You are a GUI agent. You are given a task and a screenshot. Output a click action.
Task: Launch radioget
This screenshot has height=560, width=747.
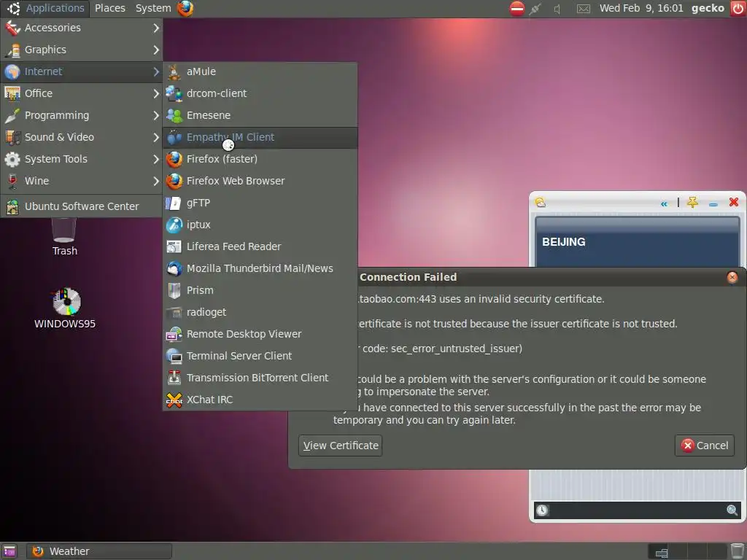click(x=260, y=312)
